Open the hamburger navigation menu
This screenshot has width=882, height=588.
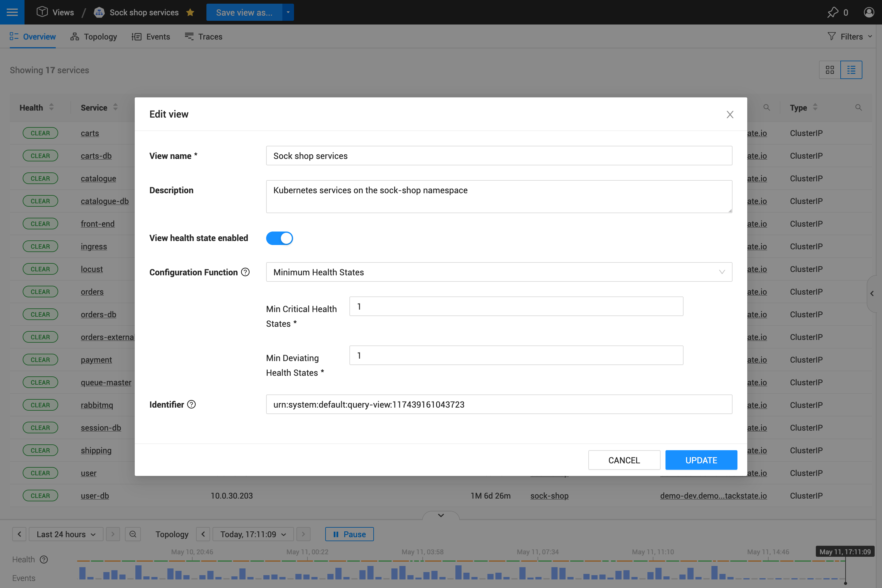12,12
